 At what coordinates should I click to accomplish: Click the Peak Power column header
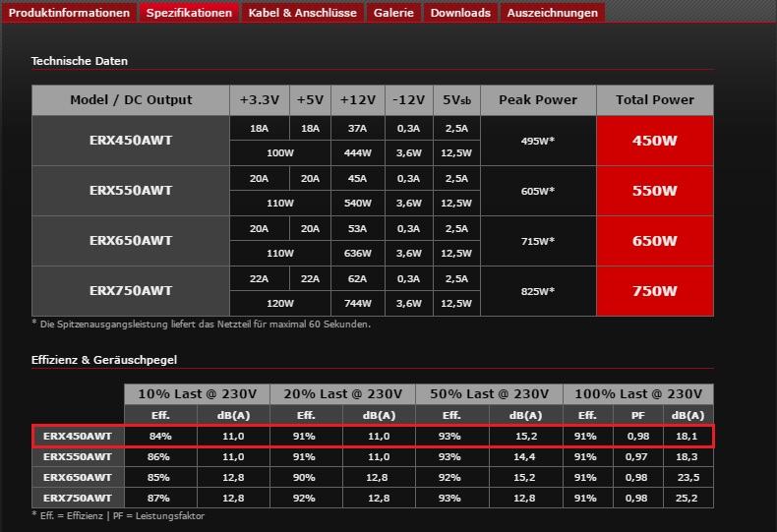click(538, 100)
